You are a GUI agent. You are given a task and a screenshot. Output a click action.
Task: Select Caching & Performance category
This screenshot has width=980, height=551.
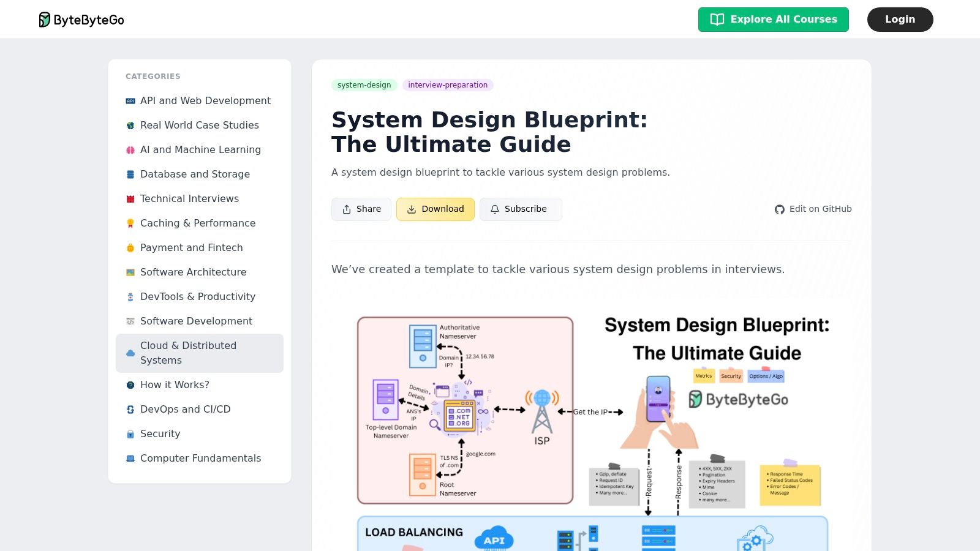[x=200, y=223]
